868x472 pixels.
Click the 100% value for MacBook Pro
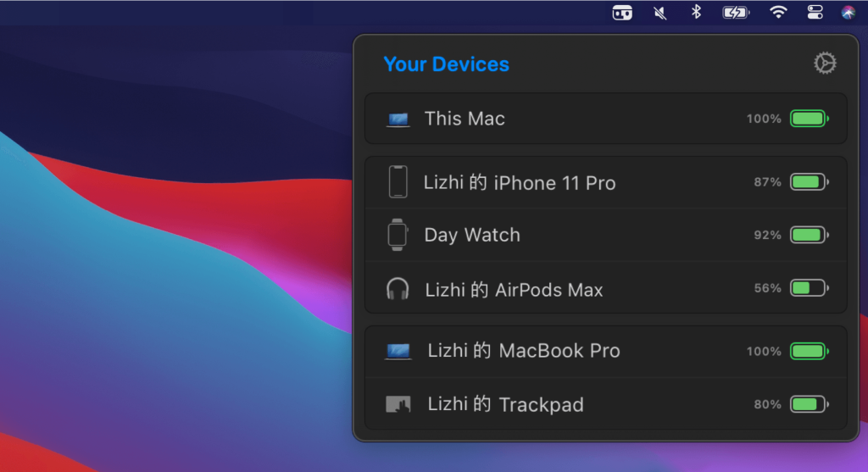click(764, 352)
